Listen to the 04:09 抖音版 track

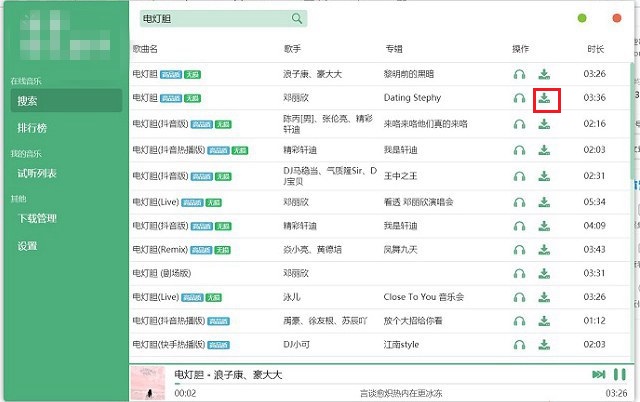(519, 226)
